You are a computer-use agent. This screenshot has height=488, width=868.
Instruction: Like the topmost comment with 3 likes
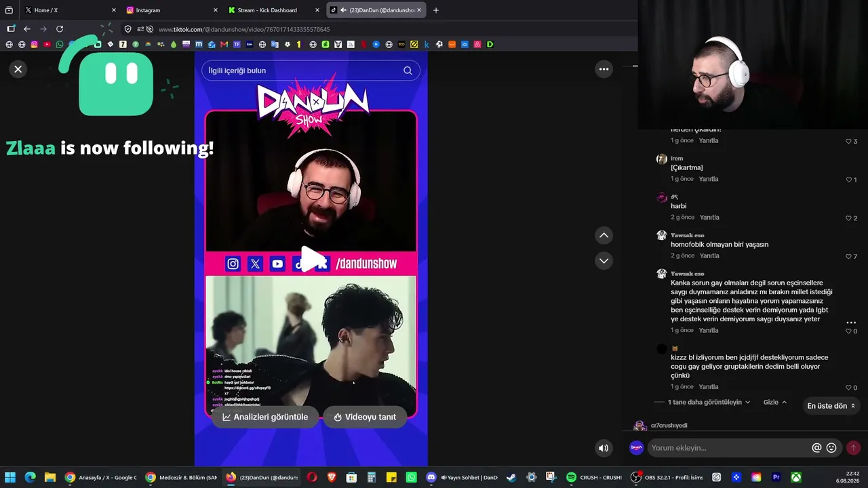(848, 142)
